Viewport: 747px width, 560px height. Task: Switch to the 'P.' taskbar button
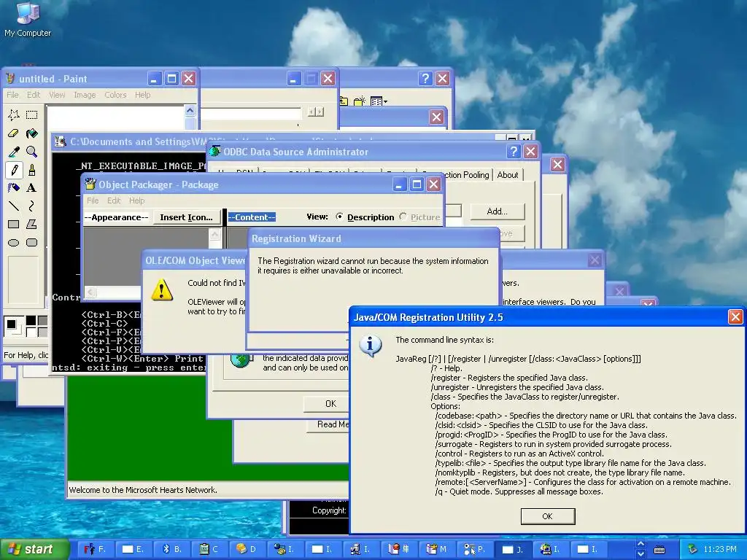pyautogui.click(x=474, y=549)
